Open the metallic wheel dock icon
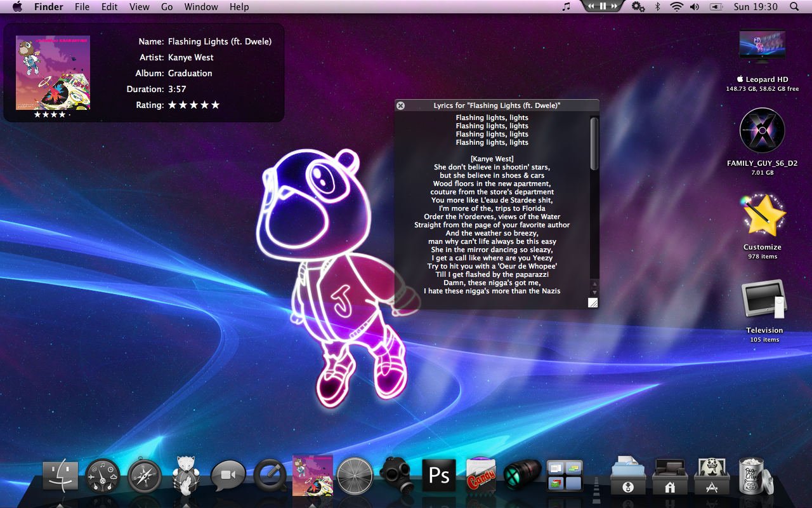Image resolution: width=812 pixels, height=508 pixels. [x=355, y=476]
